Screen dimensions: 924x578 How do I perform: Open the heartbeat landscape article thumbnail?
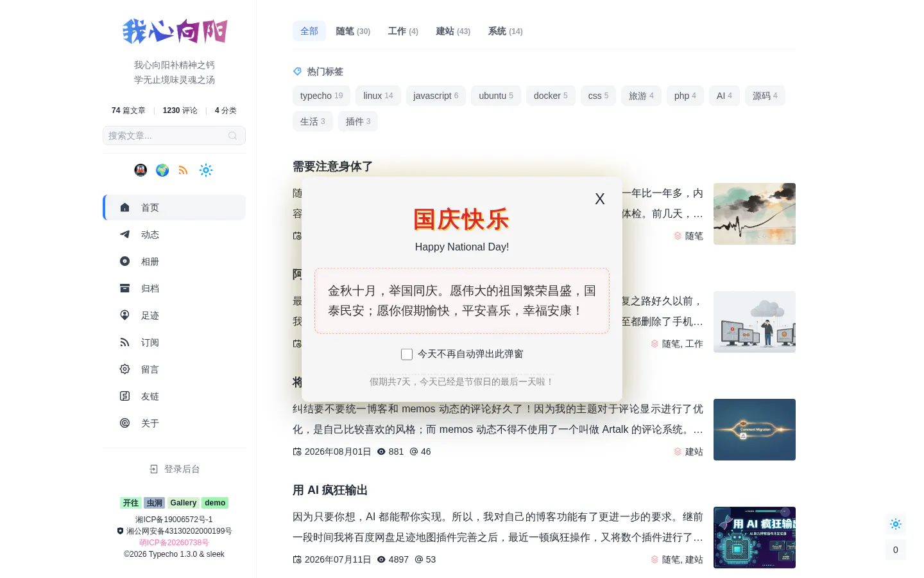click(755, 214)
